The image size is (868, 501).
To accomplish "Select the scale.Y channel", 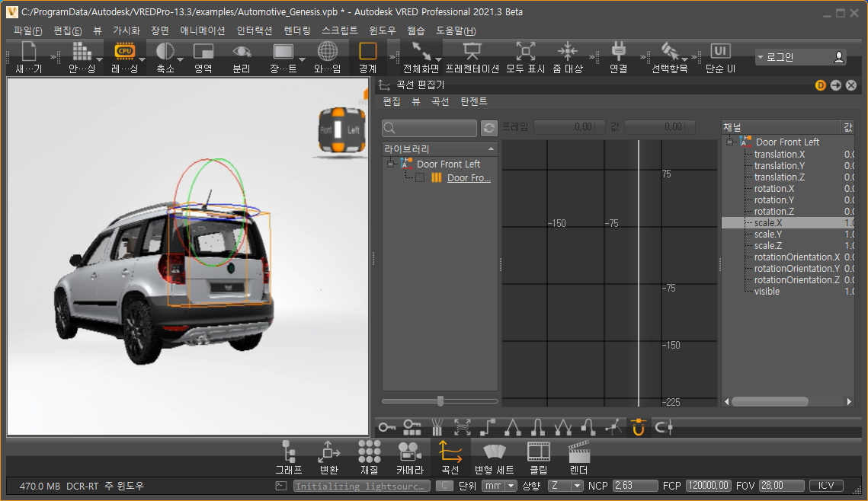I will 767,235.
